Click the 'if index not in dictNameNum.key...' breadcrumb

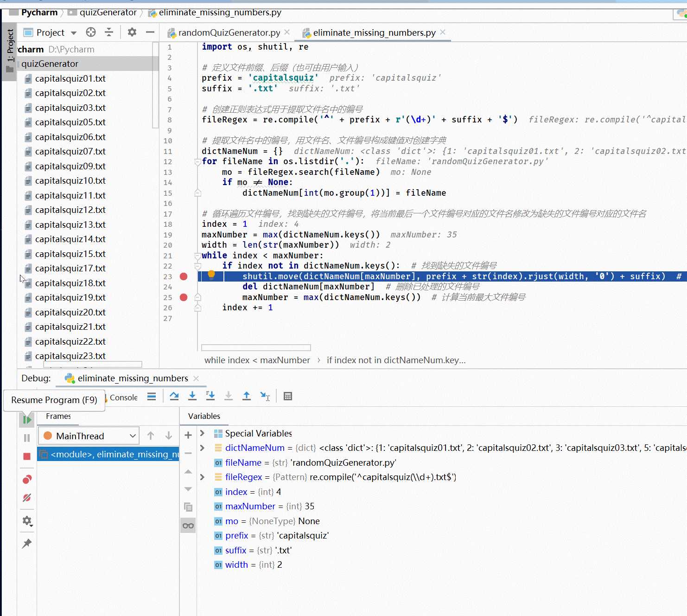pos(396,360)
